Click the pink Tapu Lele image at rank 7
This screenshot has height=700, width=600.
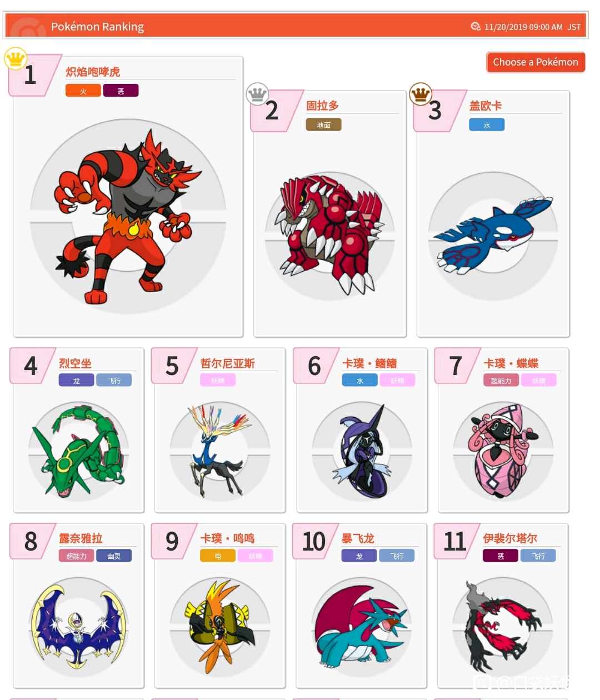coord(503,450)
